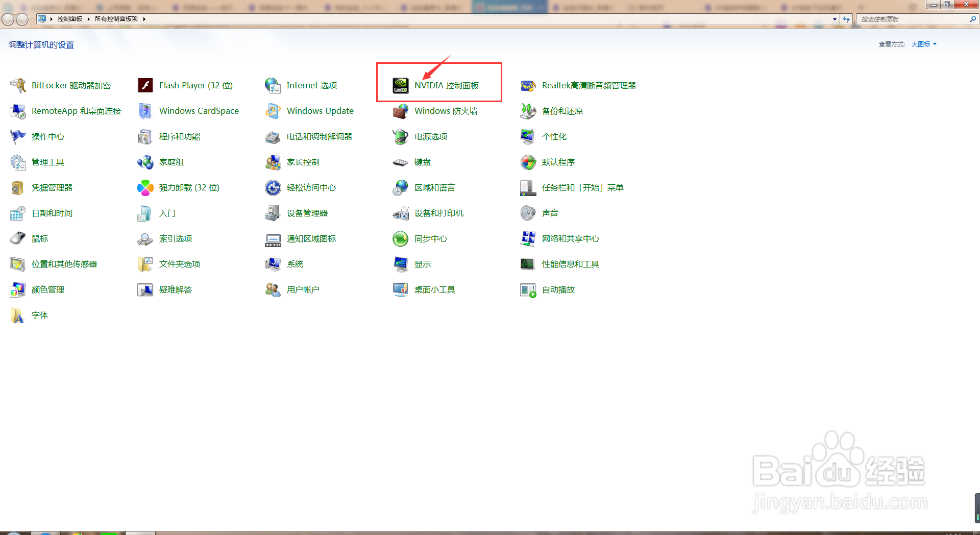Screen dimensions: 980x535
Task: Open the 字体 fonts icon
Action: pyautogui.click(x=18, y=315)
